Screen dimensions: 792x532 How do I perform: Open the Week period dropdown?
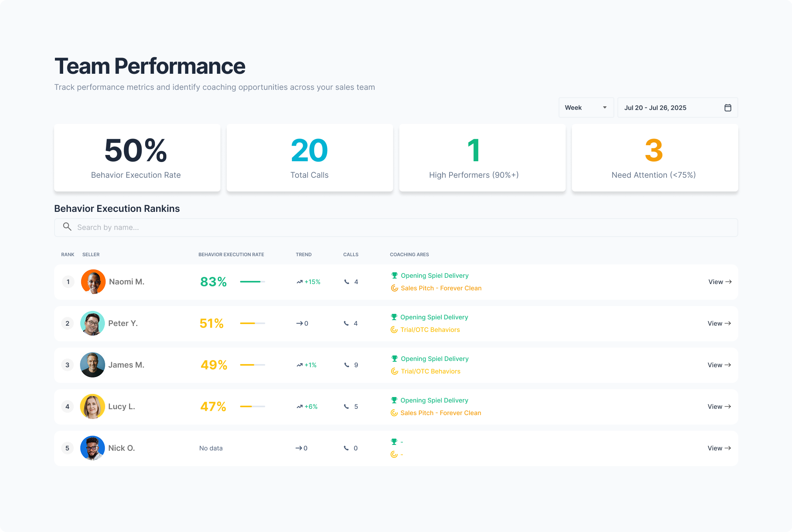(586, 107)
